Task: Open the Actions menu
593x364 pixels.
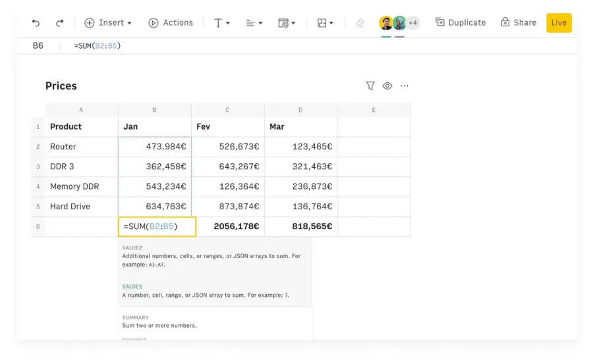Action: click(x=171, y=22)
